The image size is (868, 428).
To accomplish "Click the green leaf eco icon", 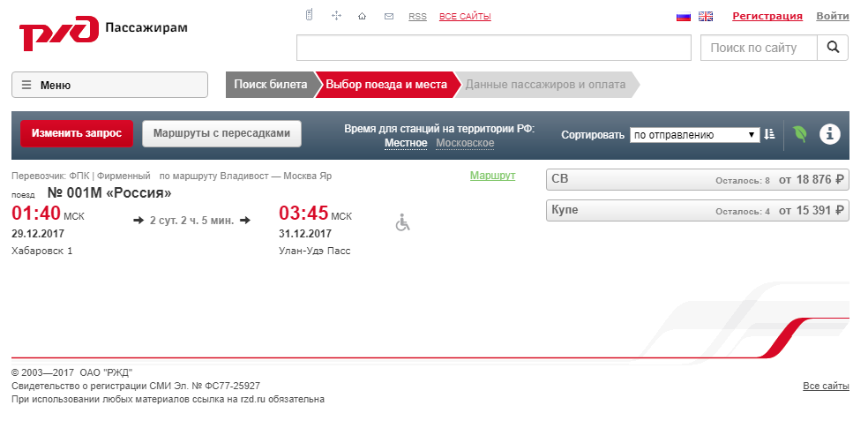I will point(800,134).
